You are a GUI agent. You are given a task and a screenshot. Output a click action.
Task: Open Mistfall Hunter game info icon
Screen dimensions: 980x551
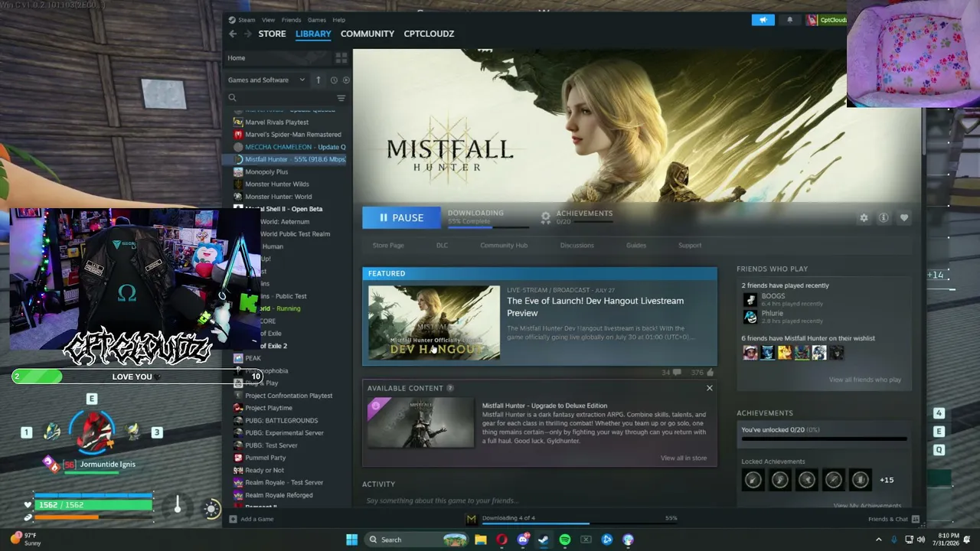click(x=884, y=218)
